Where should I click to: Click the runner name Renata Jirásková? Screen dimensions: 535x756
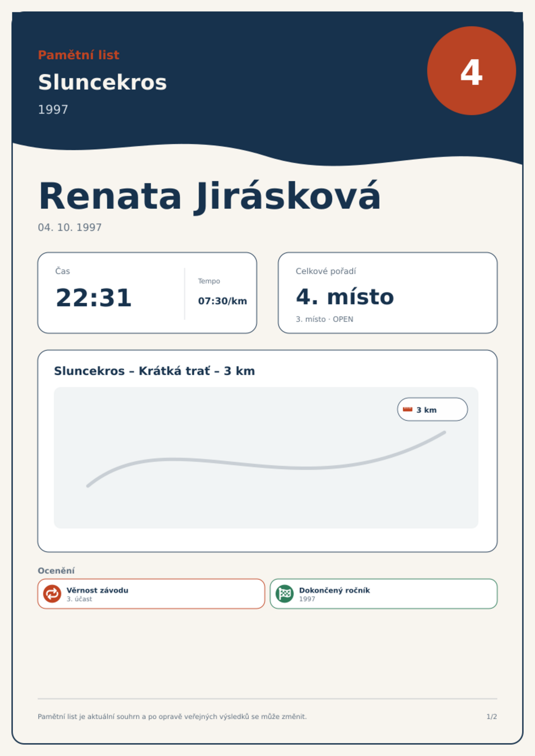click(210, 197)
